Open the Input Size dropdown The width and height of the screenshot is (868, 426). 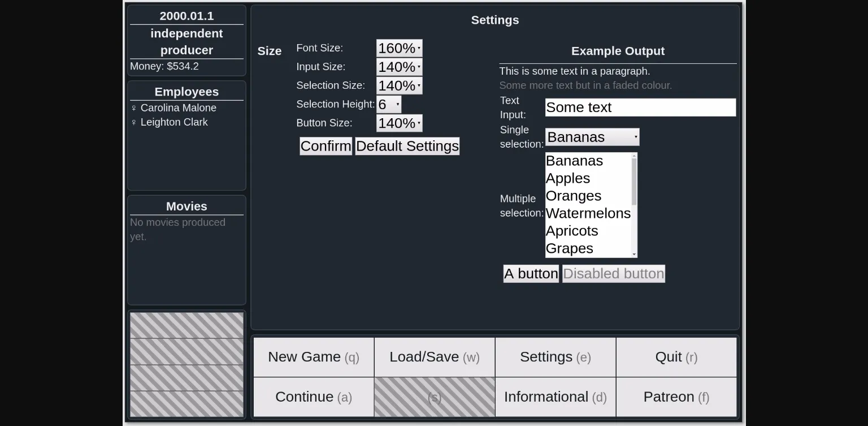[399, 67]
